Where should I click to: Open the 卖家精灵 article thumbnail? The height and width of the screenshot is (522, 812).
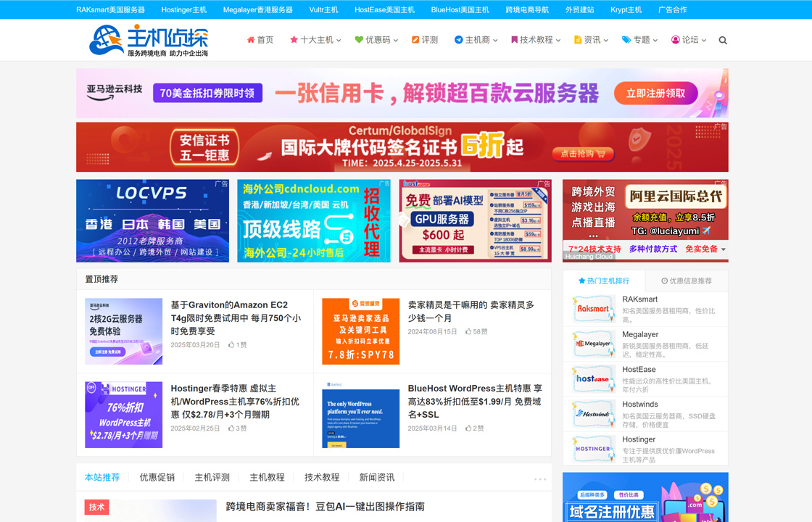pos(361,331)
